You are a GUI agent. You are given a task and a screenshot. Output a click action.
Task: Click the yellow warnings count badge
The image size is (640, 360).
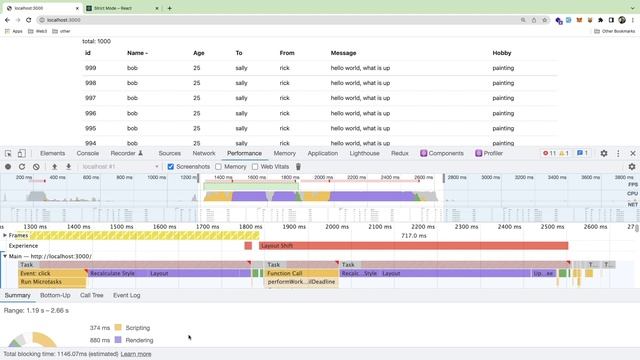[564, 153]
